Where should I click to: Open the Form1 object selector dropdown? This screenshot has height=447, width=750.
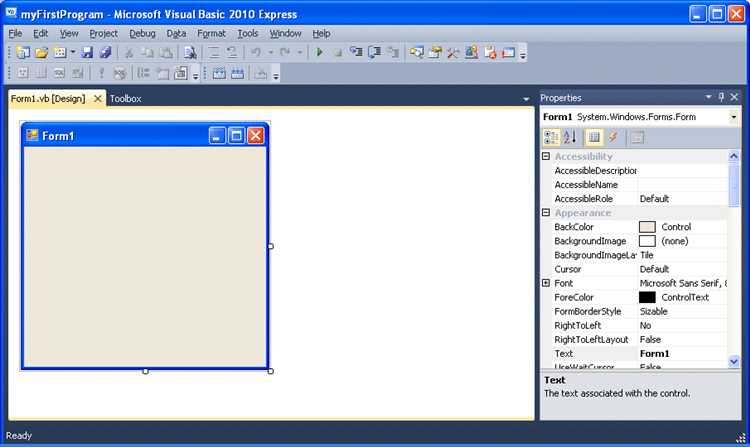pos(733,117)
